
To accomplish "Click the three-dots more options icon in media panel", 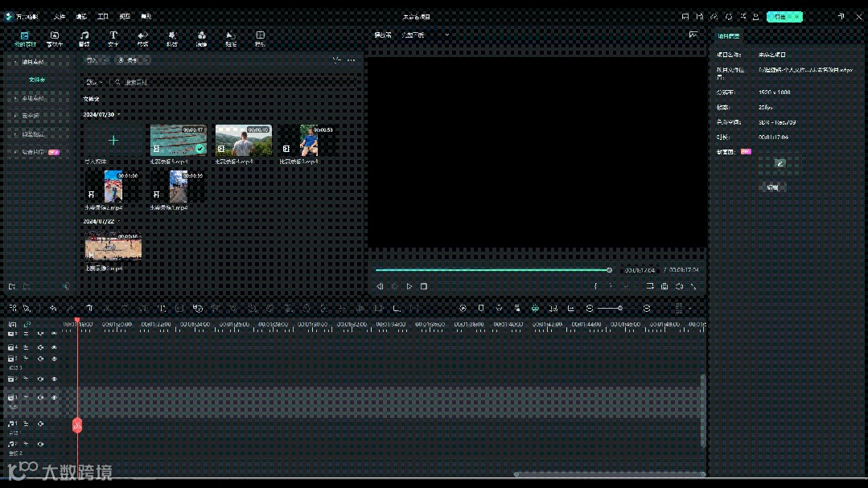I will [x=351, y=59].
